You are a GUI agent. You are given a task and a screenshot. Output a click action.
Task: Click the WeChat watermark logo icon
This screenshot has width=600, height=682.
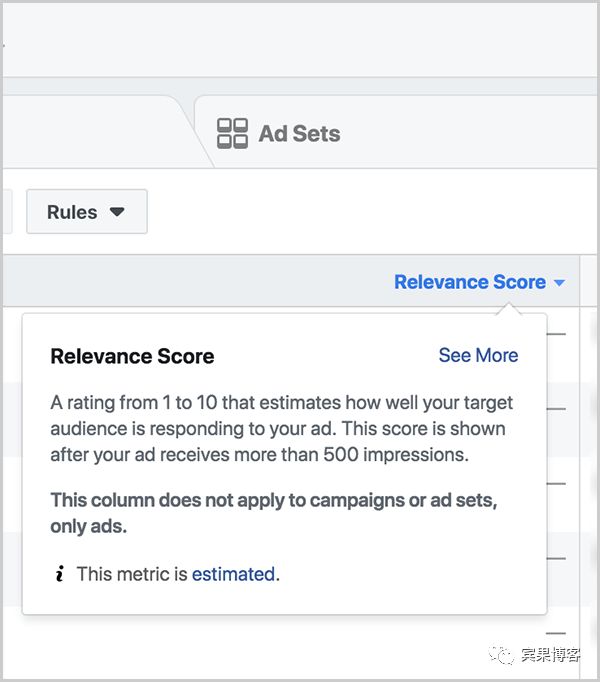(x=500, y=656)
